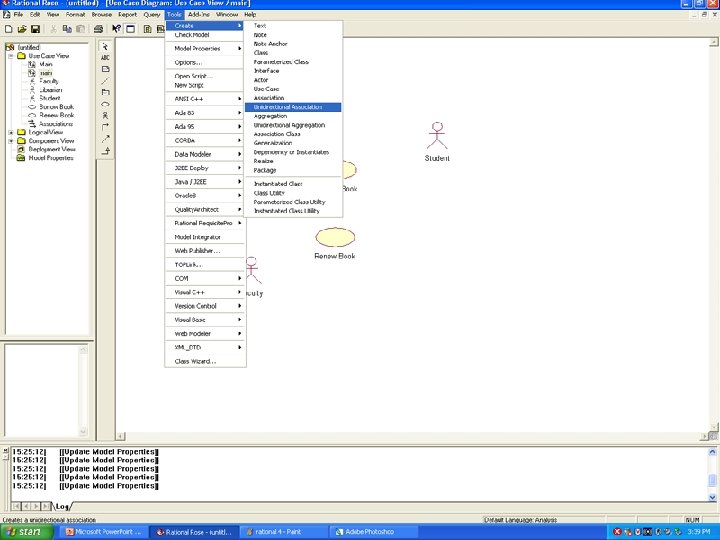This screenshot has width=720, height=540.
Task: Click the Windows Start button
Action: [x=27, y=532]
